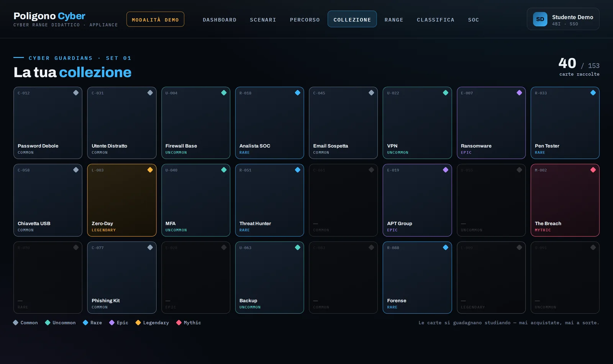This screenshot has height=364, width=613.
Task: Click the 'LEGENDARY' rarity label on Zero-Day
Action: pos(104,230)
